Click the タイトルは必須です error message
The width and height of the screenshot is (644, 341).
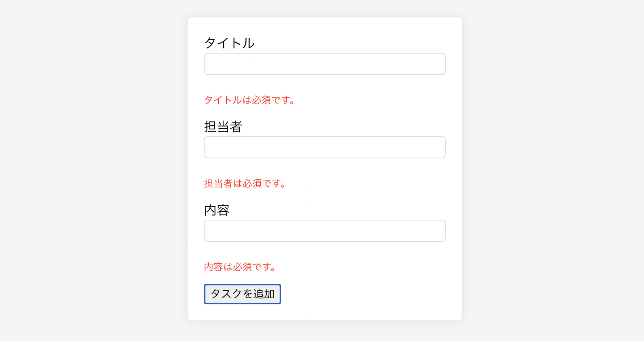(x=249, y=100)
